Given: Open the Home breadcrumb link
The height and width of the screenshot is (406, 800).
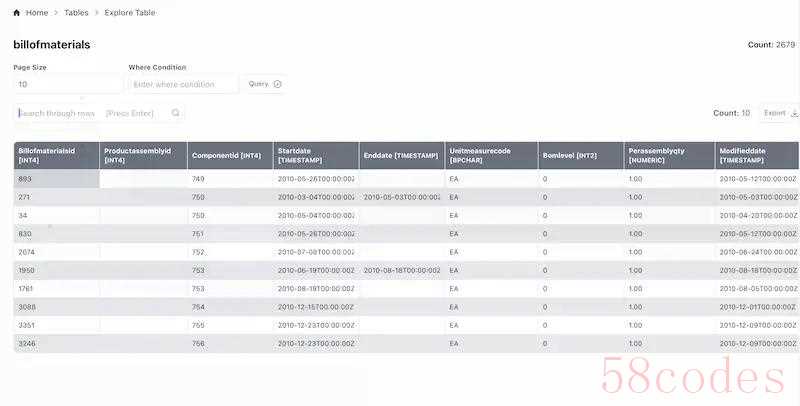Looking at the screenshot, I should click(37, 13).
